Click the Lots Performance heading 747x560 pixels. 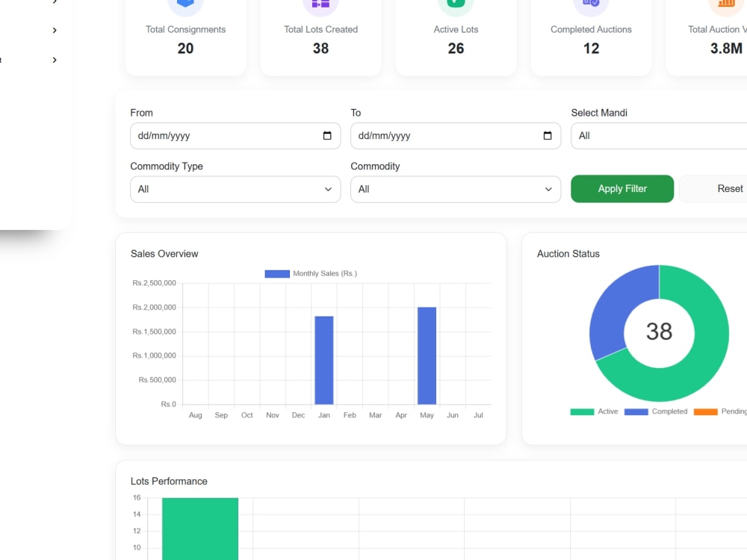point(169,482)
